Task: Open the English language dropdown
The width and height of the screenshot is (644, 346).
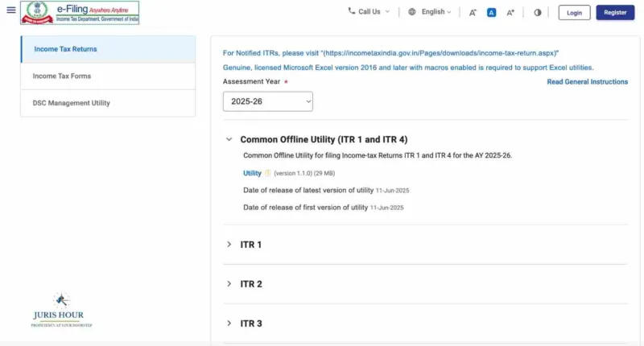Action: coord(430,12)
